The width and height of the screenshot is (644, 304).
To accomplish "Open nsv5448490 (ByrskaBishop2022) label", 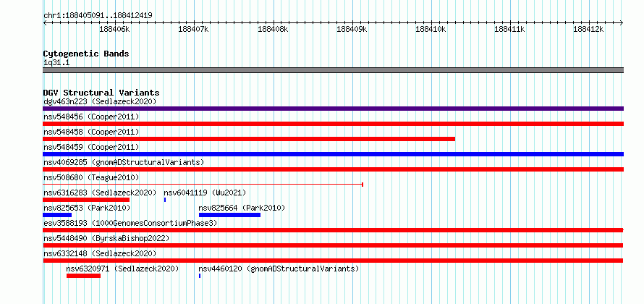I will [106, 238].
